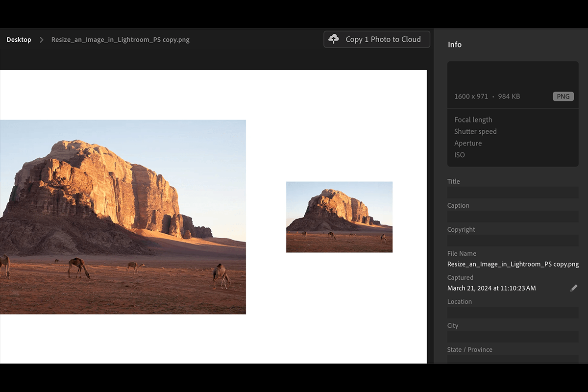The width and height of the screenshot is (588, 392).
Task: Select the smaller resized photo thumbnail
Action: pyautogui.click(x=339, y=217)
